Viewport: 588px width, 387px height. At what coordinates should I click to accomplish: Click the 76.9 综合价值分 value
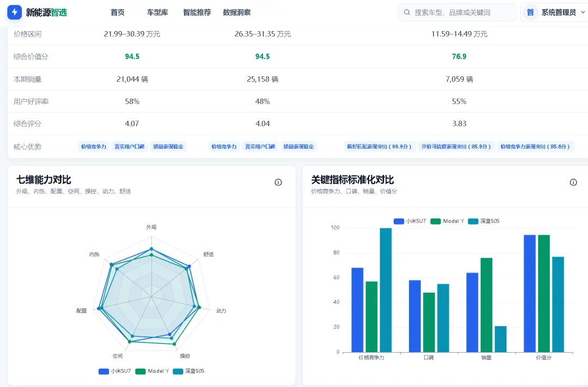(x=460, y=57)
